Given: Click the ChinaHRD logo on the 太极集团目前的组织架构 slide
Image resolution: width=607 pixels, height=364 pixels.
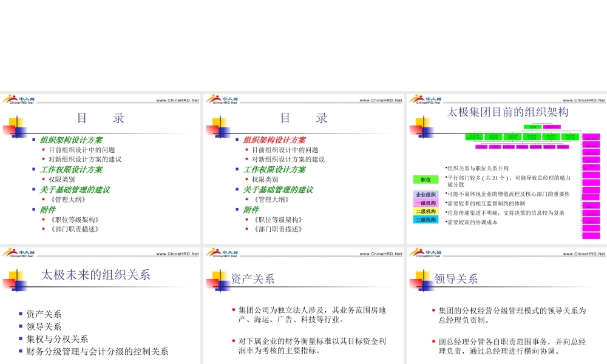Looking at the screenshot, I should [x=425, y=99].
